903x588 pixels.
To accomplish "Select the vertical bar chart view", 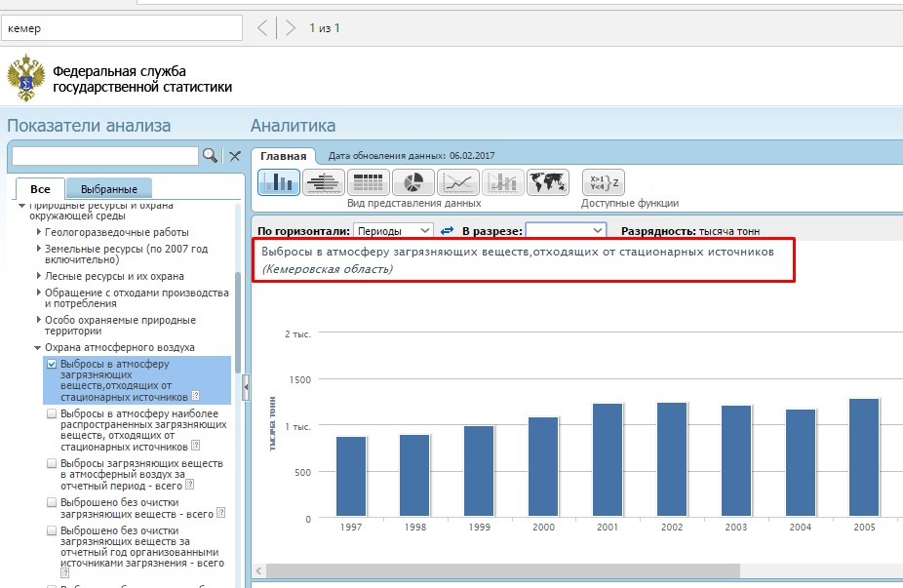I will point(278,182).
